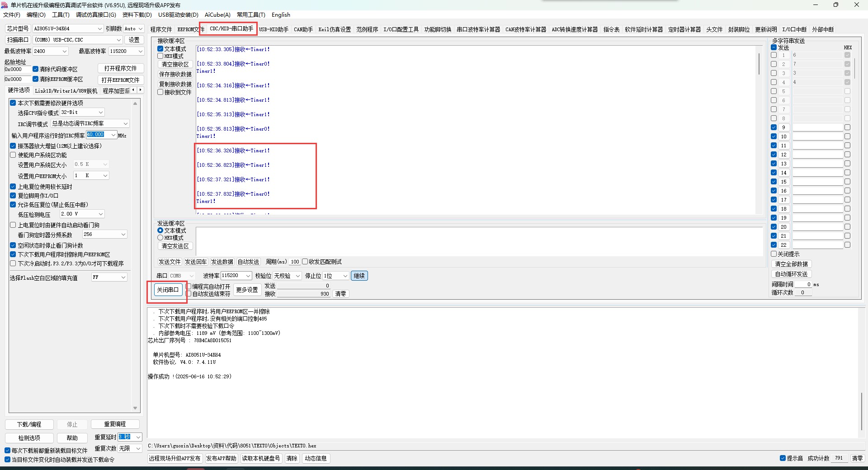868x470 pixels.
Task: Click the 清空接收区 button
Action: (175, 64)
